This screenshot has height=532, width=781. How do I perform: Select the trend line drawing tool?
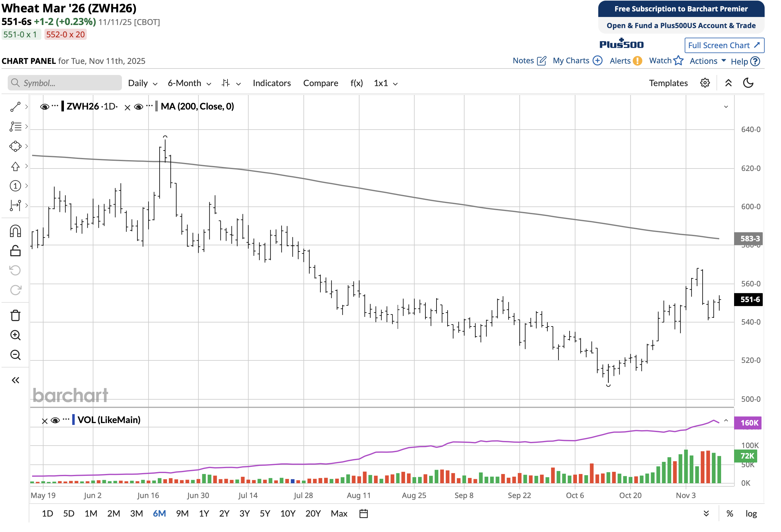[15, 107]
